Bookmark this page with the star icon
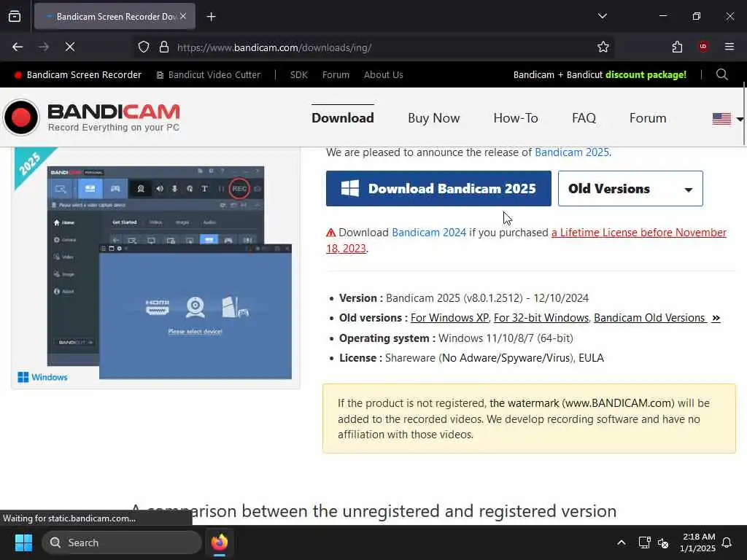The image size is (747, 560). [x=603, y=47]
